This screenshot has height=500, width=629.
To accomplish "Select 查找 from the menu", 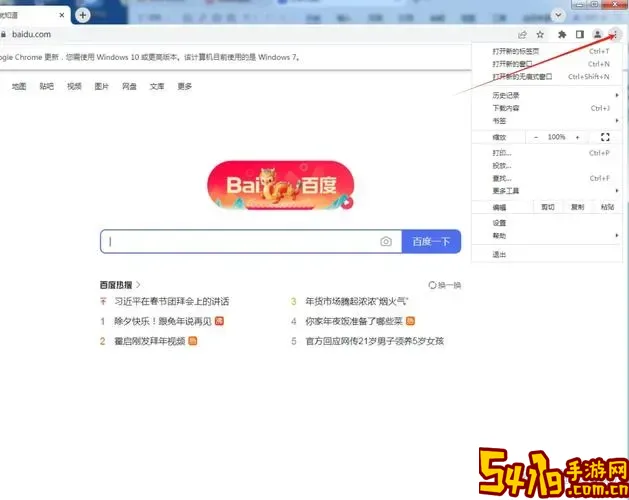I will point(547,178).
